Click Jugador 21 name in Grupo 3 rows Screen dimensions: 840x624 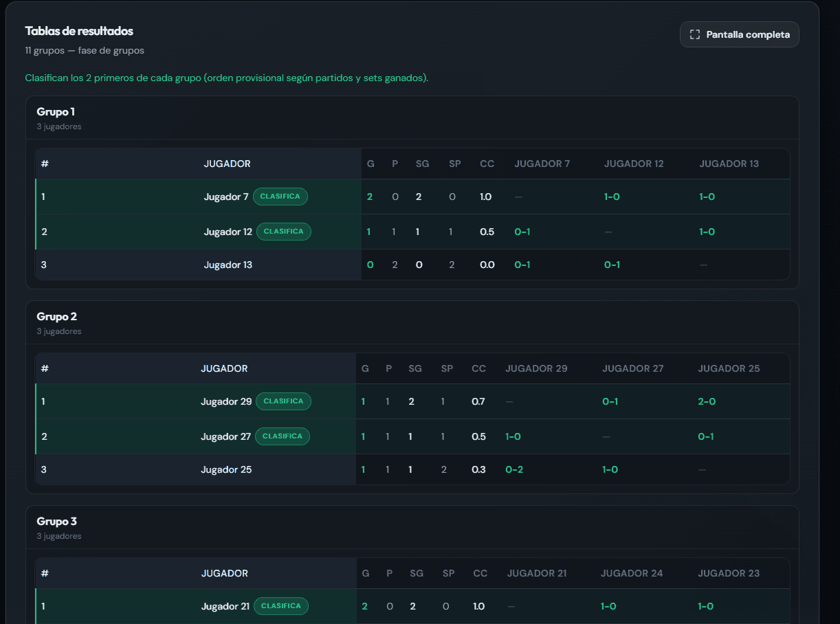click(225, 606)
